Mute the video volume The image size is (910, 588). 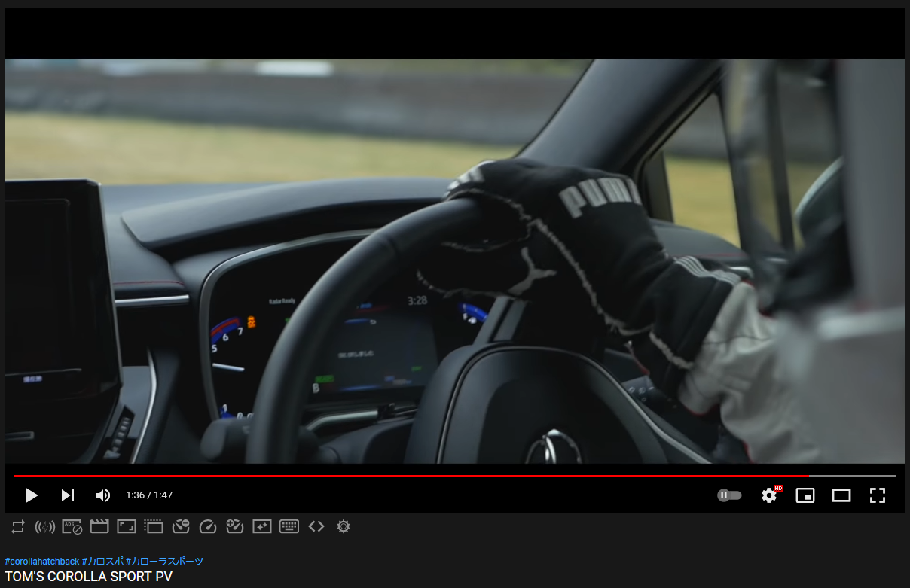103,495
